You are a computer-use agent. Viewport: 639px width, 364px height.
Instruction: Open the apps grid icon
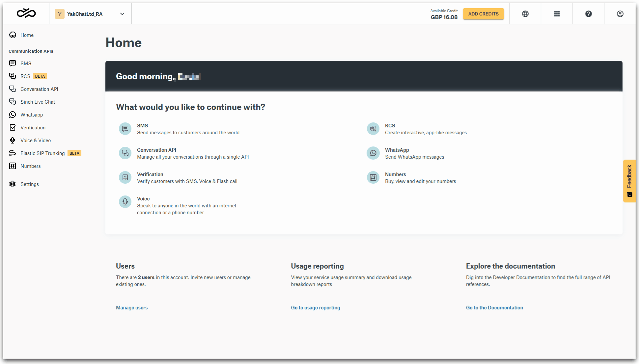557,14
